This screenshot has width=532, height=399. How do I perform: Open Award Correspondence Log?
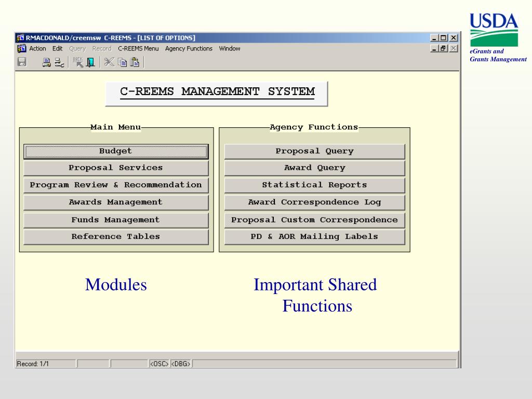314,203
